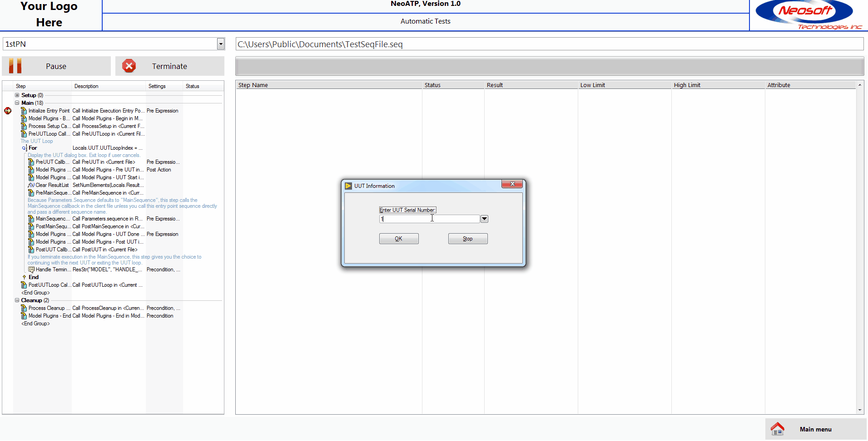The width and height of the screenshot is (868, 441).
Task: Click the TestStand icon in the UUT Information title bar
Action: click(348, 186)
